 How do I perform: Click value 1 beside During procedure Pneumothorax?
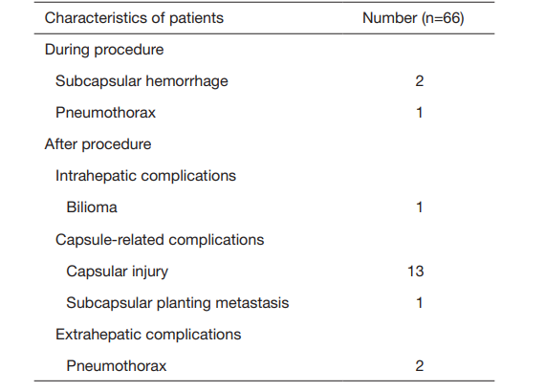[x=420, y=113]
